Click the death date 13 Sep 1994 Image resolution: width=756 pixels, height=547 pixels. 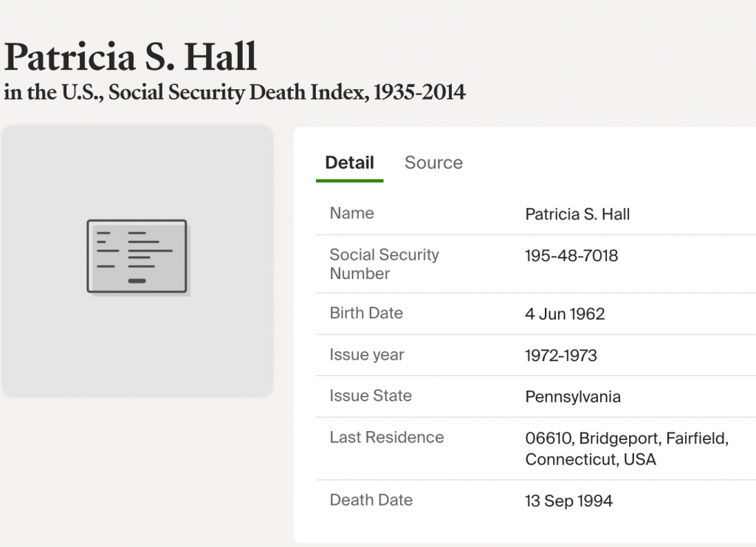(568, 501)
